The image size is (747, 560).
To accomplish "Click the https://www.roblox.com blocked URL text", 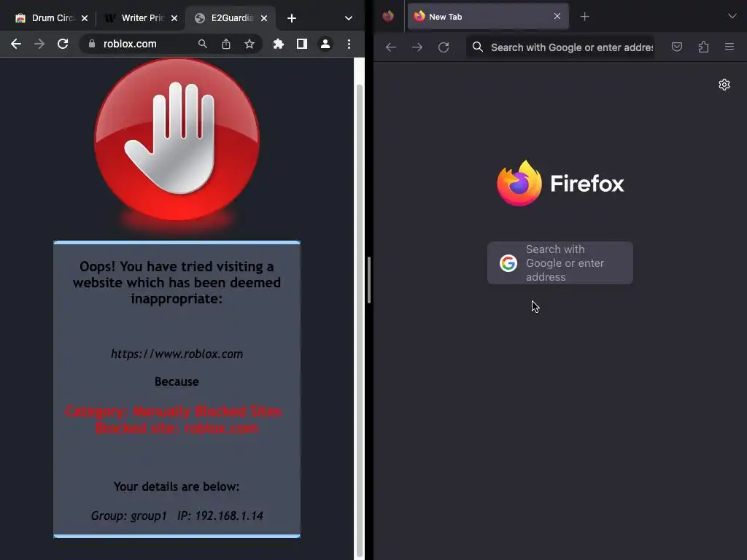I will (x=177, y=354).
